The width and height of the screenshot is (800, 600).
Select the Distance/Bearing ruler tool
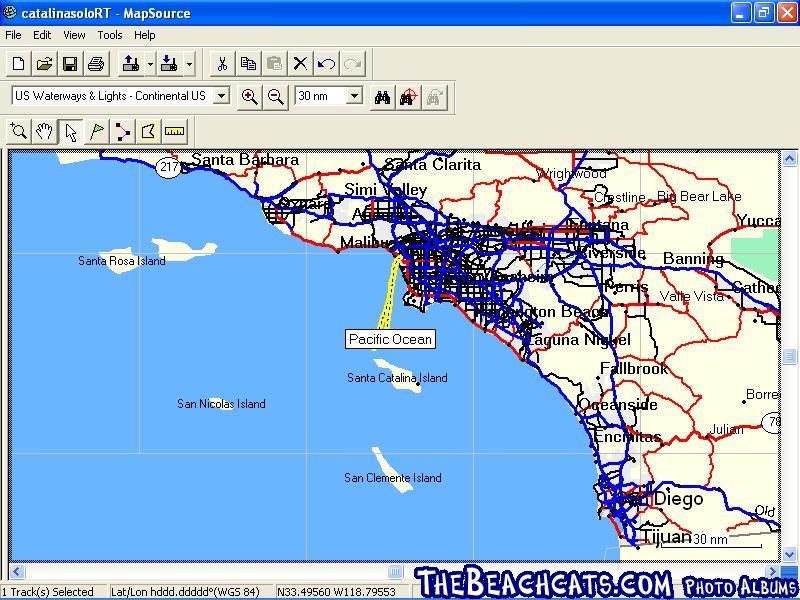tap(174, 132)
